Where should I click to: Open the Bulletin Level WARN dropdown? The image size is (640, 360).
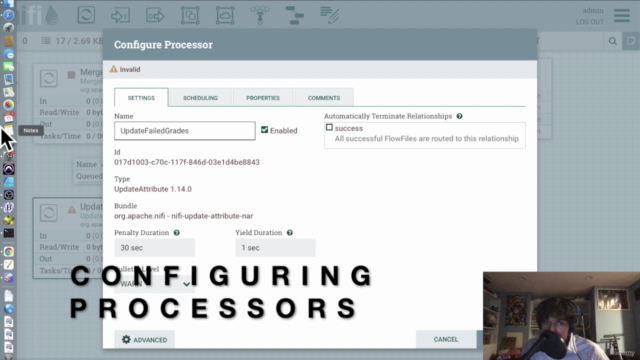tap(154, 284)
